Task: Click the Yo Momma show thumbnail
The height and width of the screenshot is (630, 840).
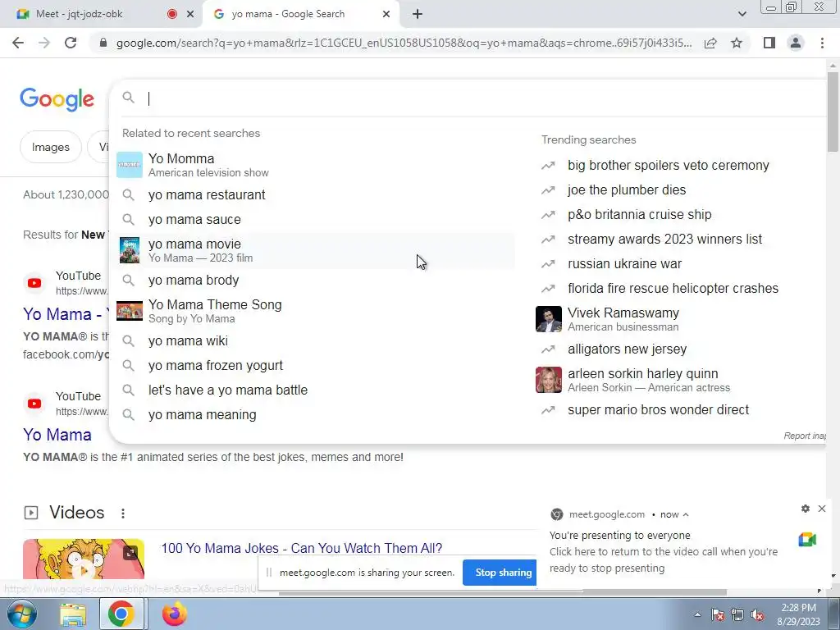Action: click(129, 165)
